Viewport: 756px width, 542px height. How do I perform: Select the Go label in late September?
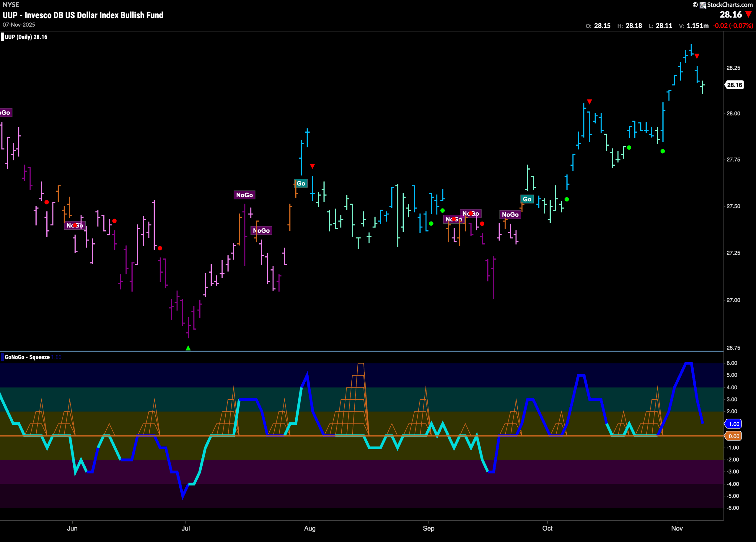(x=527, y=199)
